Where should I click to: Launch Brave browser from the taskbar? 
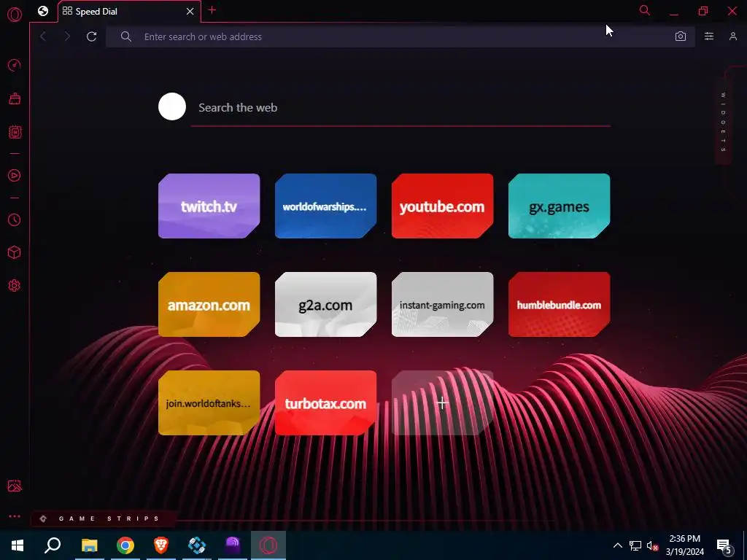[161, 545]
